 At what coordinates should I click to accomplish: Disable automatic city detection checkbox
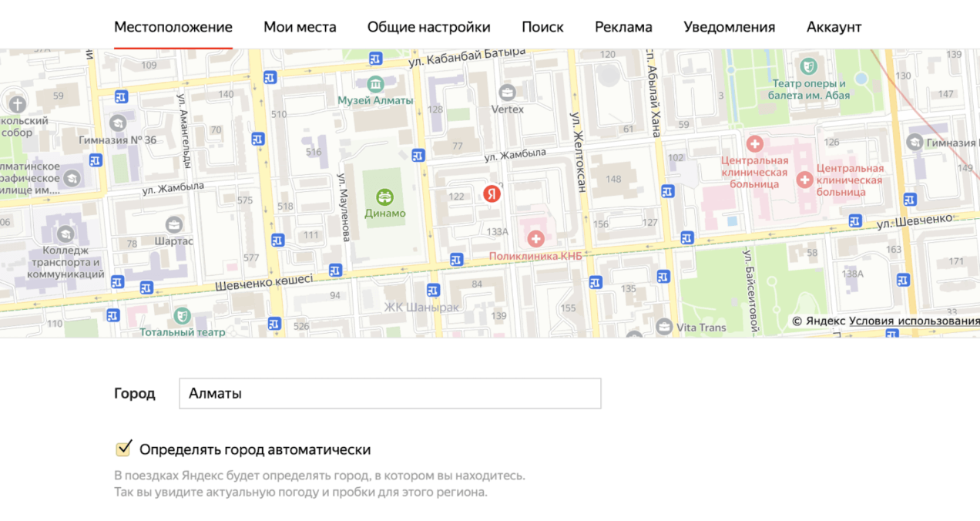(123, 449)
